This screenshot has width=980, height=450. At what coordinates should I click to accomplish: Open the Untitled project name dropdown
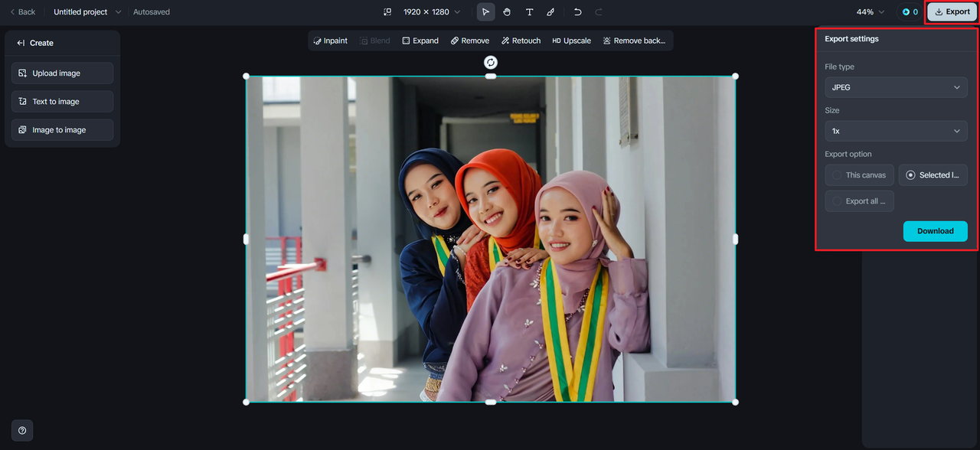(x=87, y=12)
